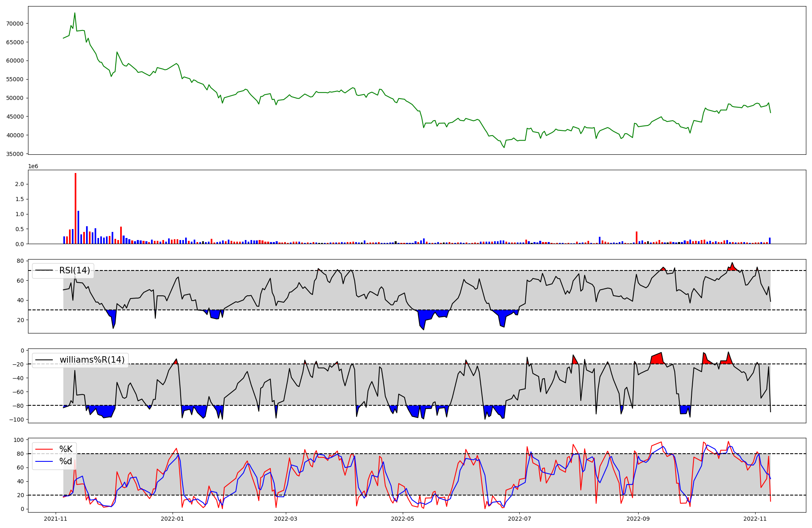
Task: Click the blue %d legend entry
Action: pos(66,461)
